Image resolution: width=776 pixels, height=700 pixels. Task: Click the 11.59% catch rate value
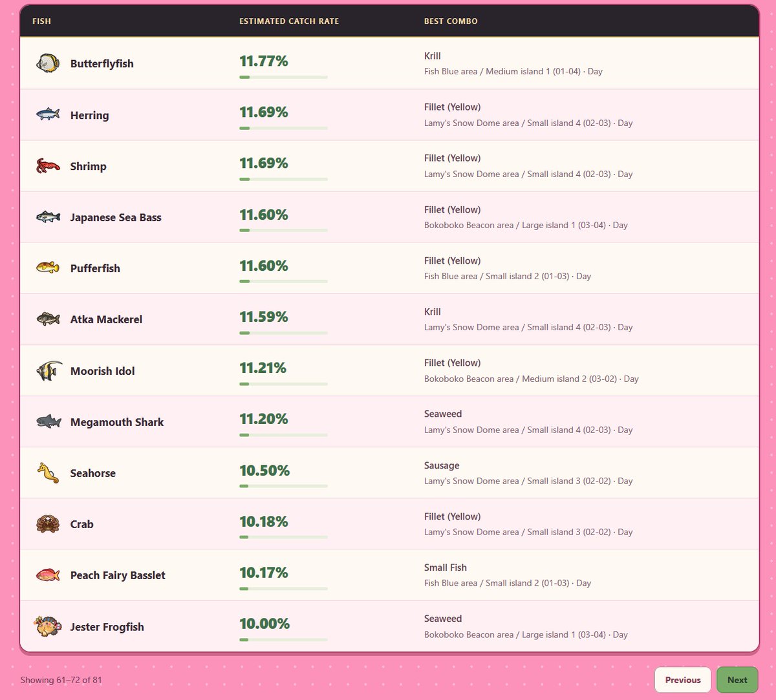click(x=264, y=317)
